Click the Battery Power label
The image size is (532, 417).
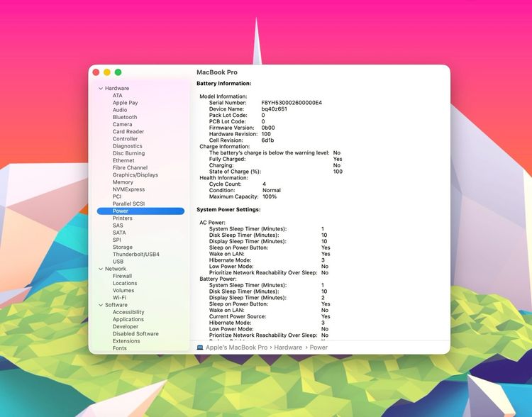(218, 279)
